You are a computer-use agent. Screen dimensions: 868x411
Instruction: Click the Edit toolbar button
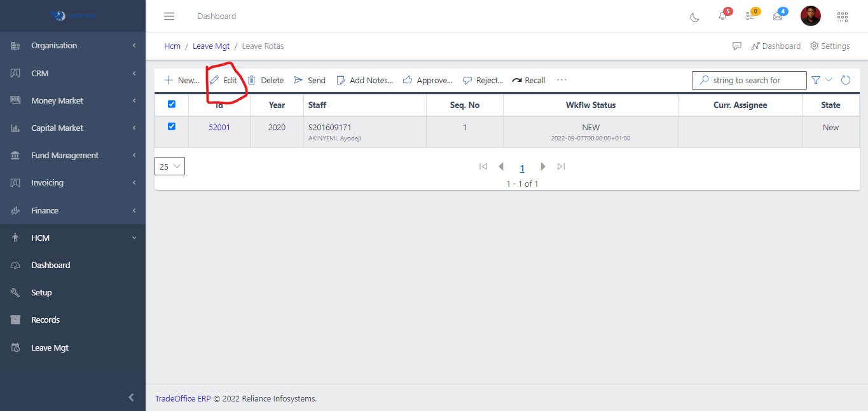[x=224, y=80]
